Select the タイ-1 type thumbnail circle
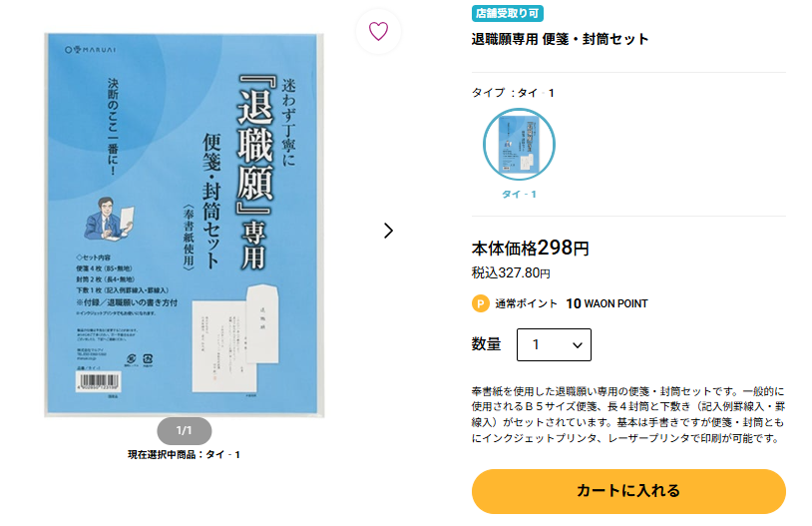Image resolution: width=812 pixels, height=526 pixels. pos(519,144)
